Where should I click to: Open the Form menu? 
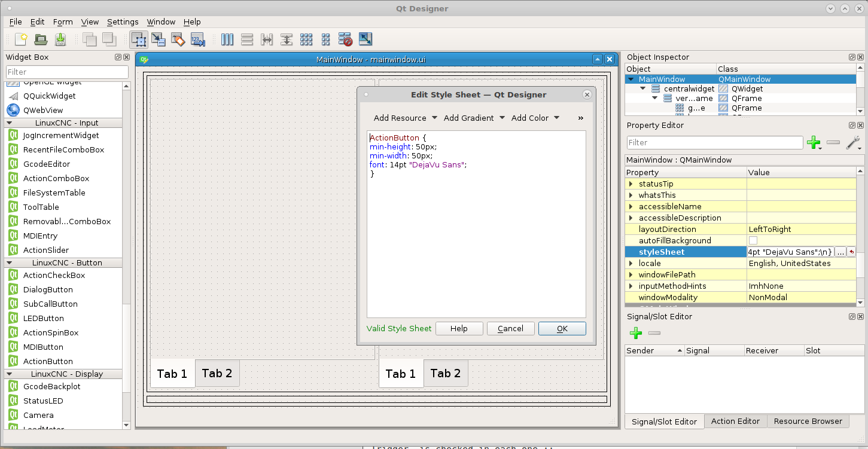coord(63,22)
